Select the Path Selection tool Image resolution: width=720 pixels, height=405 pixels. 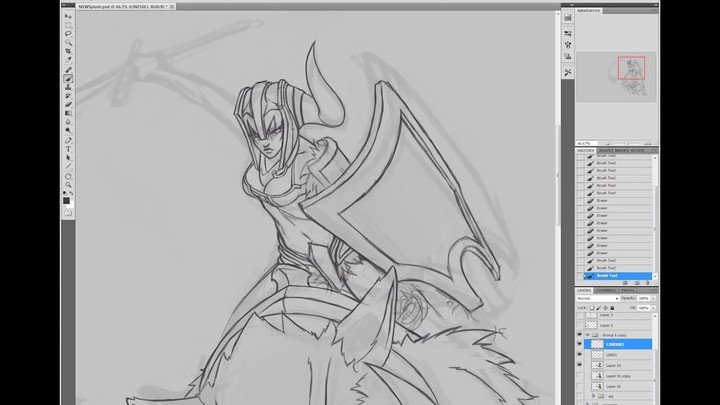point(68,158)
